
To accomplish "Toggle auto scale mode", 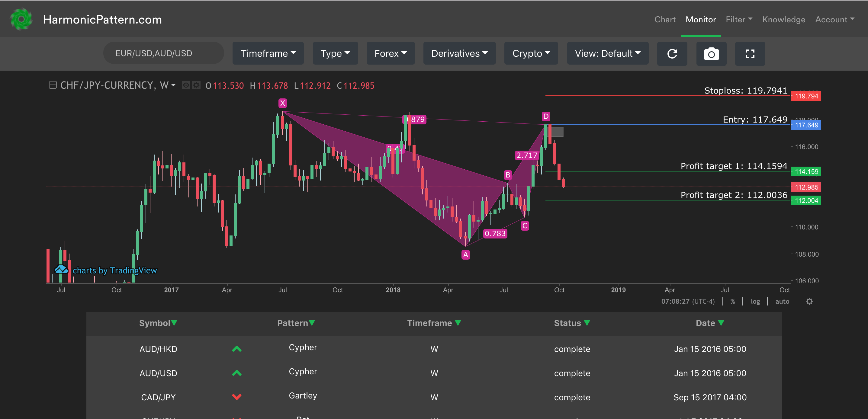I will point(782,302).
